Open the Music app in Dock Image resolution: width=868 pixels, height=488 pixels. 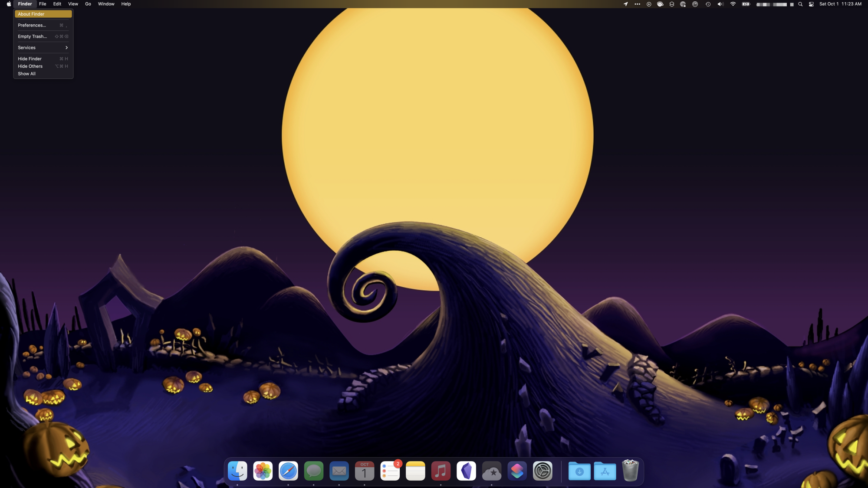click(x=441, y=471)
